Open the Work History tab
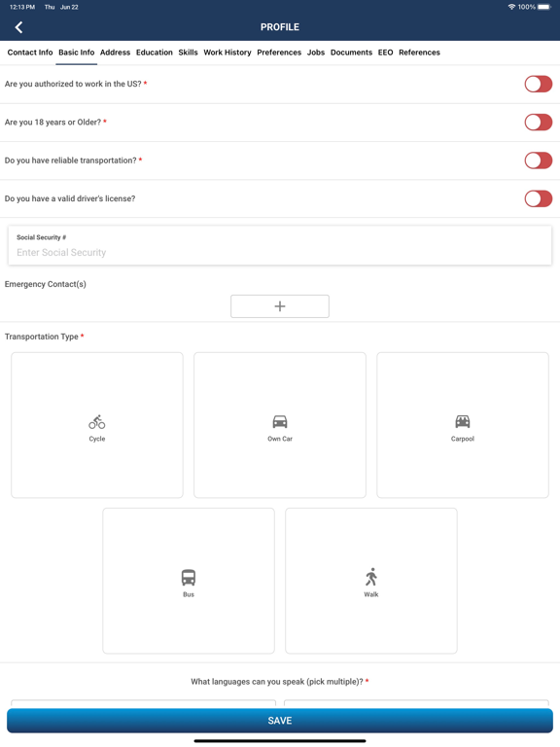 click(227, 53)
